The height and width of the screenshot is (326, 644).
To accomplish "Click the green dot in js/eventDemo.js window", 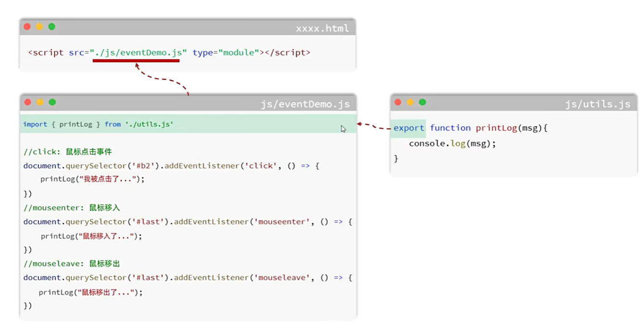I will [52, 102].
